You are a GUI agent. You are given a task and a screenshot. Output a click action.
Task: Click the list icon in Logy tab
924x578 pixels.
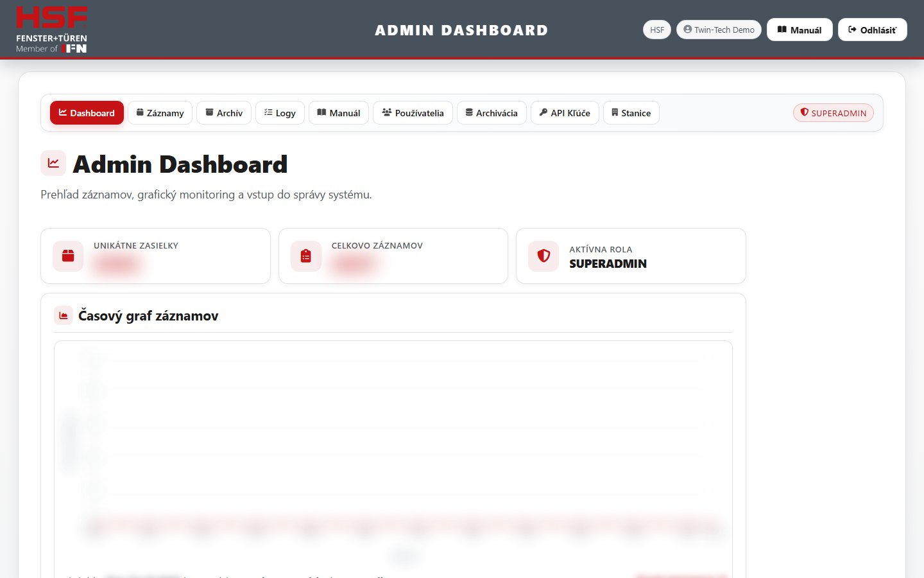(268, 112)
